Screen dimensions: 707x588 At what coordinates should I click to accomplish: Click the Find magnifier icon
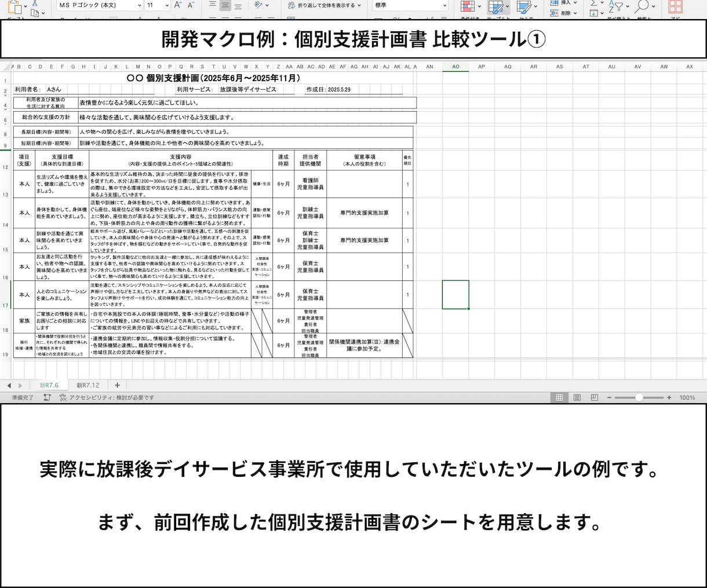641,6
